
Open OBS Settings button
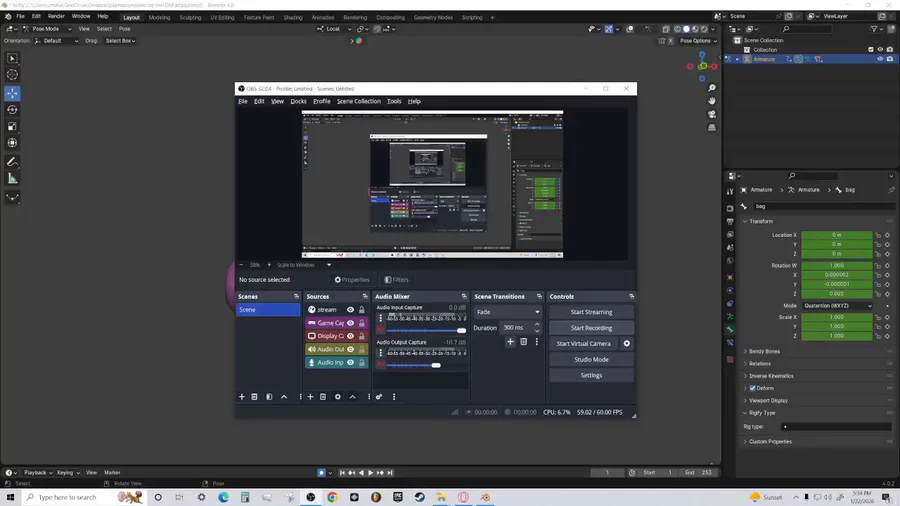tap(591, 376)
